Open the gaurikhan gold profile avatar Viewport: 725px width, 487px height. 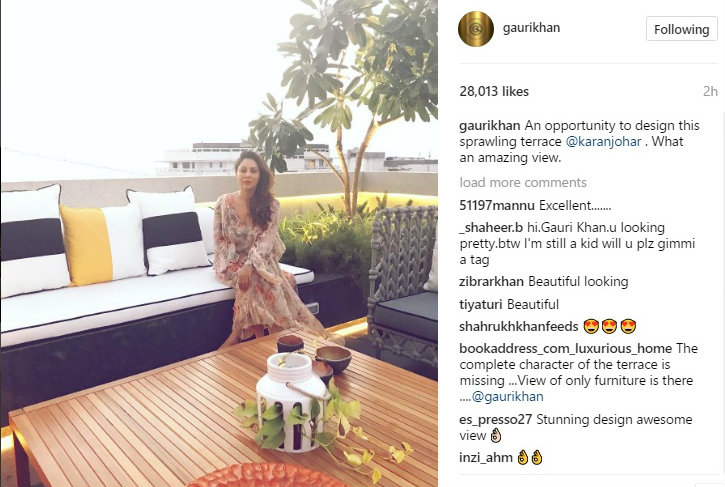tap(476, 29)
